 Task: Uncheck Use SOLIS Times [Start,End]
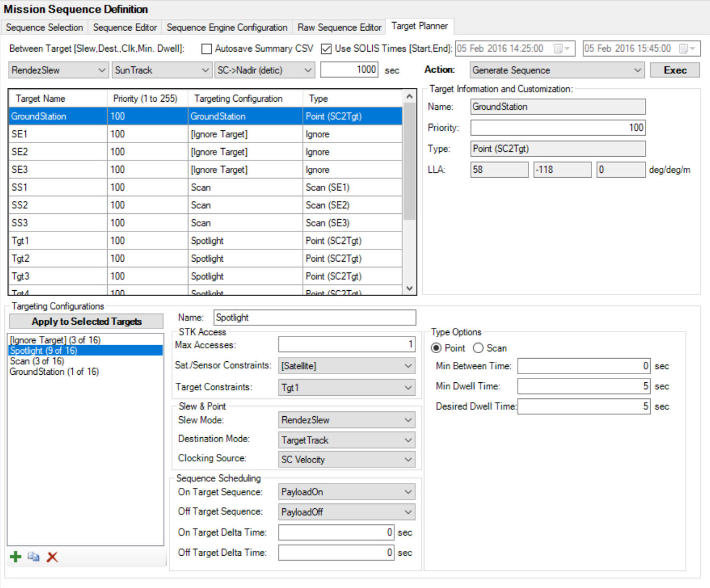325,48
